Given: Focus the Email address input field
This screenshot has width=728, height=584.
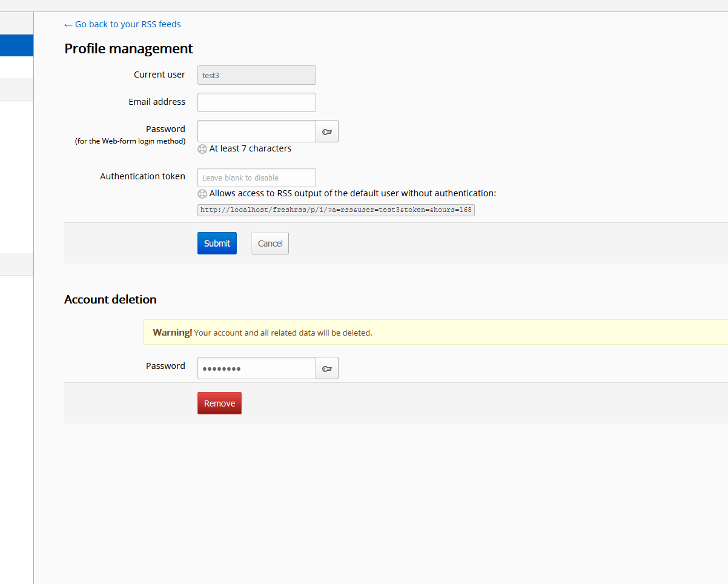Looking at the screenshot, I should click(257, 102).
